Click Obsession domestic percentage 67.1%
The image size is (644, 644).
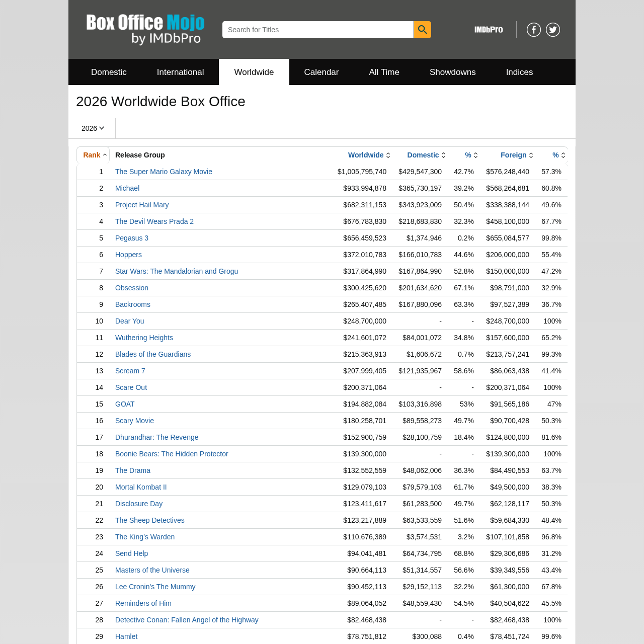464,288
